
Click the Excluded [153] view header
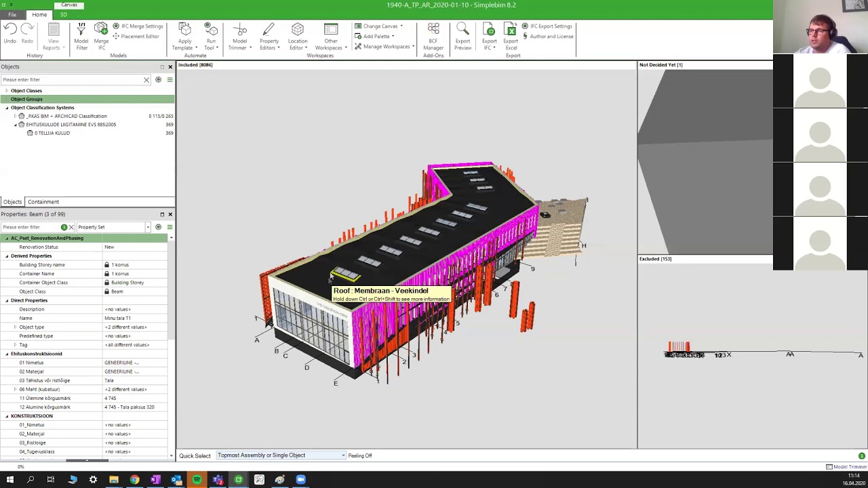(x=655, y=259)
